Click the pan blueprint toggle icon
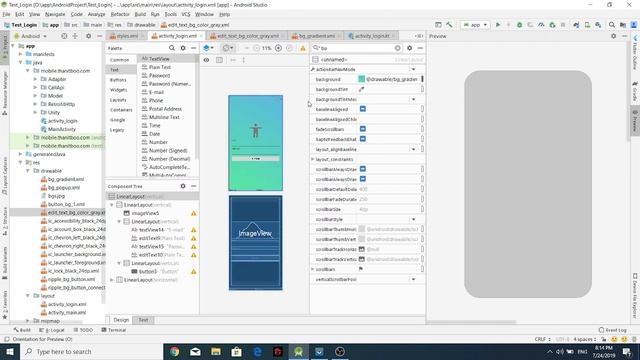Viewport: 640px width, 360px height. click(x=219, y=60)
